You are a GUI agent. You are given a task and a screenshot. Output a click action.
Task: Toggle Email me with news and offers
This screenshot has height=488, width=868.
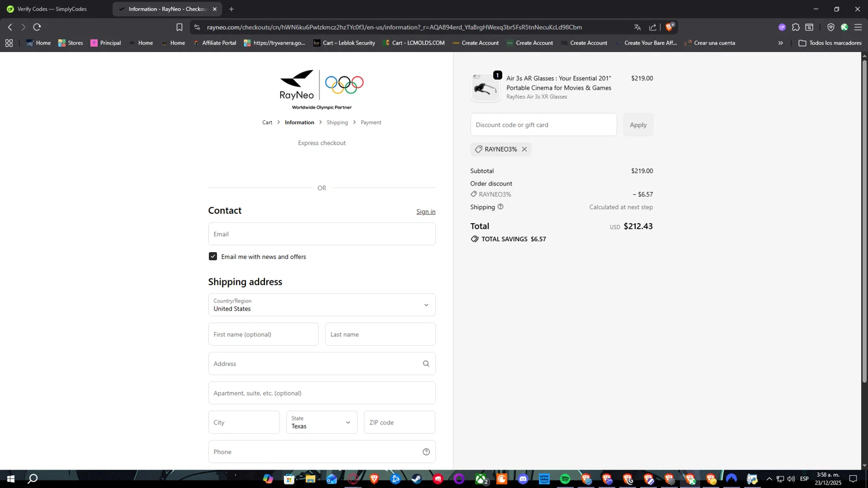click(x=213, y=256)
